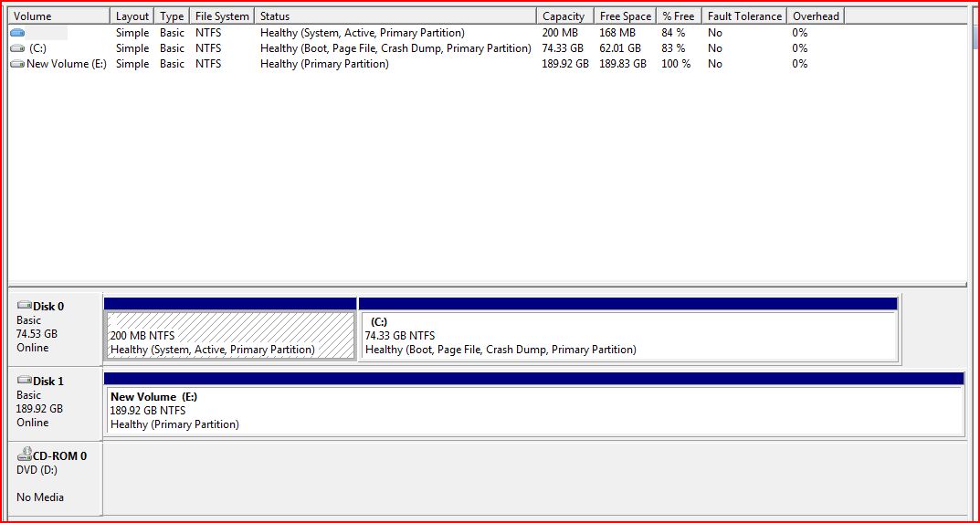This screenshot has height=523, width=980.
Task: Click the Disk 0 disk icon
Action: [24, 306]
